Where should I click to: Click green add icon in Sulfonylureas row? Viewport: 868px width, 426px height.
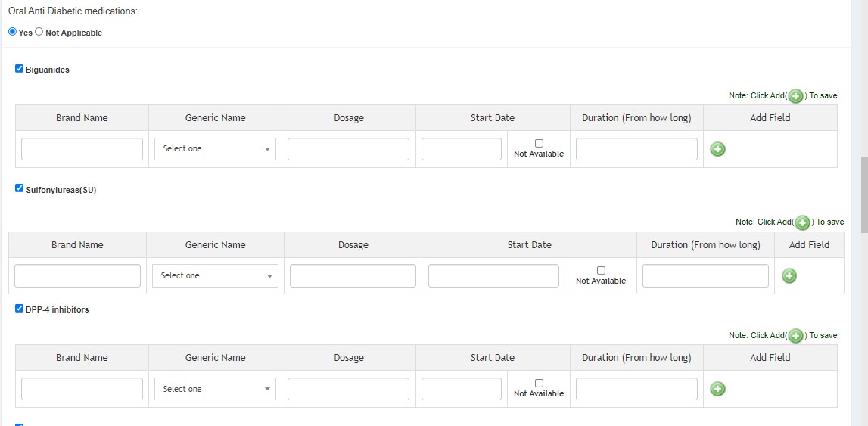coord(789,276)
